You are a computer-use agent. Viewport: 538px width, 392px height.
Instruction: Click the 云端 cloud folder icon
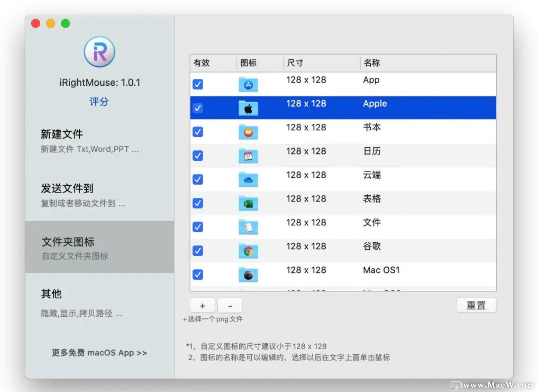tap(248, 180)
